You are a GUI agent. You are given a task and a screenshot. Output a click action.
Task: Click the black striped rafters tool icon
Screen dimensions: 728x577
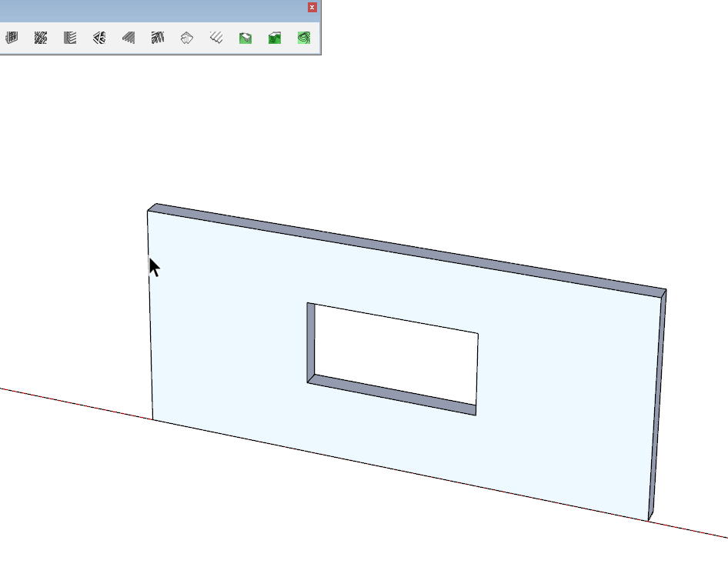coord(158,38)
